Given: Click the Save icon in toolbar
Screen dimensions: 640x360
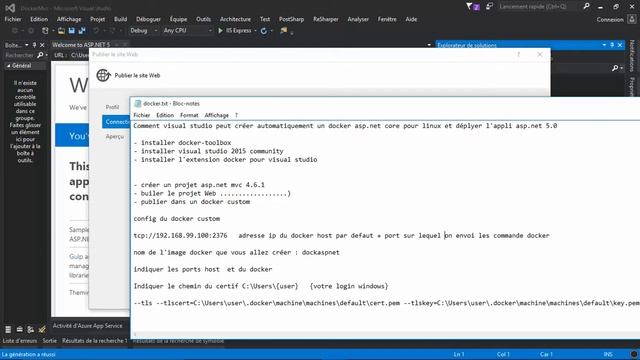Looking at the screenshot, I should pyautogui.click(x=72, y=31).
